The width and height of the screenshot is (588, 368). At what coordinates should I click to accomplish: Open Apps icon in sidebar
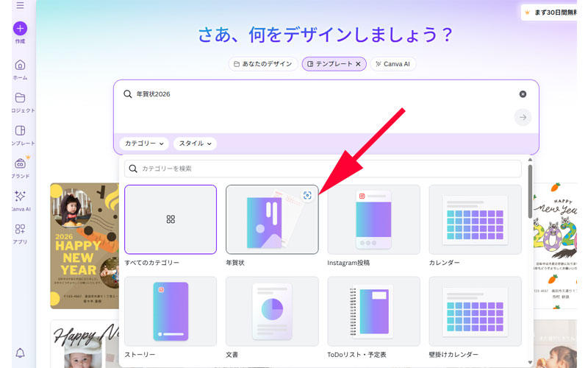pyautogui.click(x=20, y=229)
